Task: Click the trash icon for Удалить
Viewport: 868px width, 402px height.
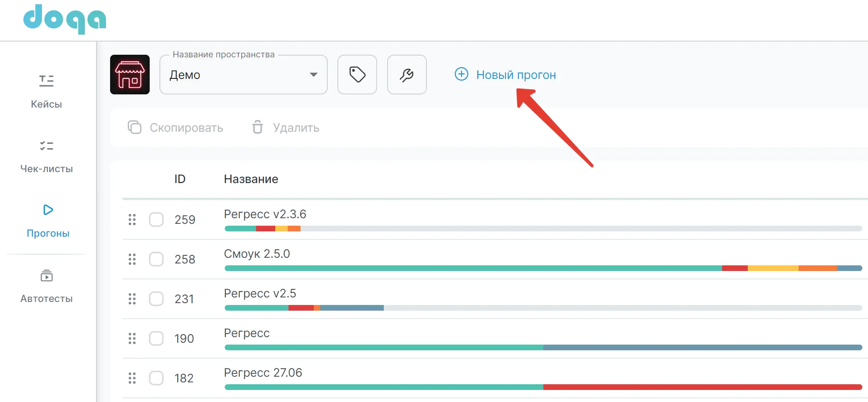Action: (258, 128)
